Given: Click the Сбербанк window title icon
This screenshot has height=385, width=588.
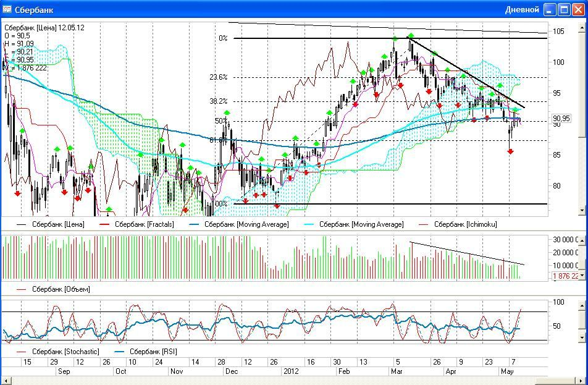Looking at the screenshot, I should 6,10.
